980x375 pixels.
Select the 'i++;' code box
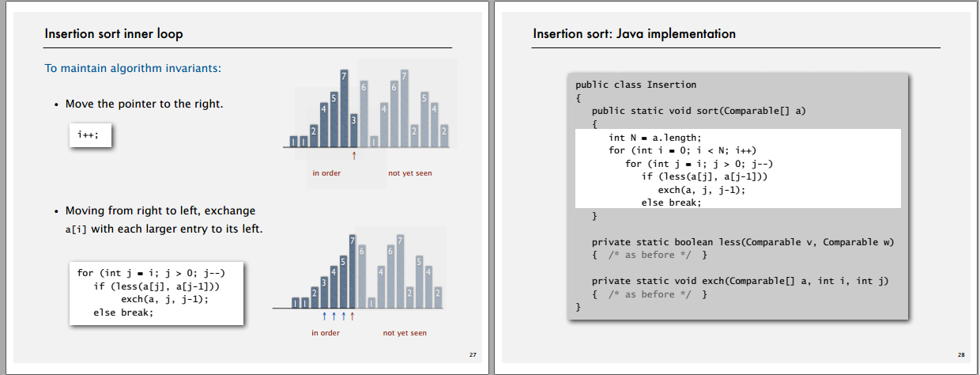[x=89, y=135]
